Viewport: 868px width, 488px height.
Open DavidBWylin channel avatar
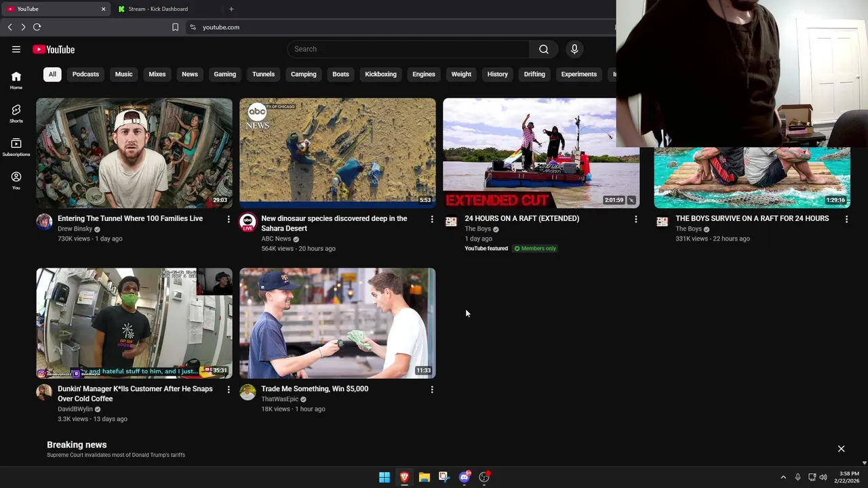[44, 392]
